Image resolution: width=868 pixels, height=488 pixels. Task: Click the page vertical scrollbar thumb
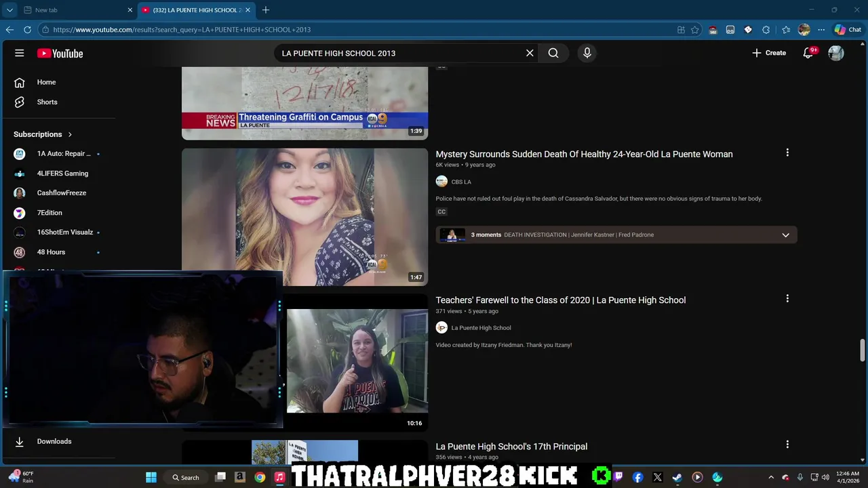click(863, 349)
